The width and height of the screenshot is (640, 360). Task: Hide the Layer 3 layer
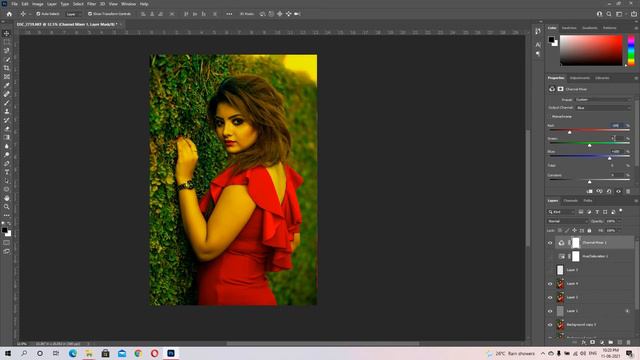[x=550, y=298]
